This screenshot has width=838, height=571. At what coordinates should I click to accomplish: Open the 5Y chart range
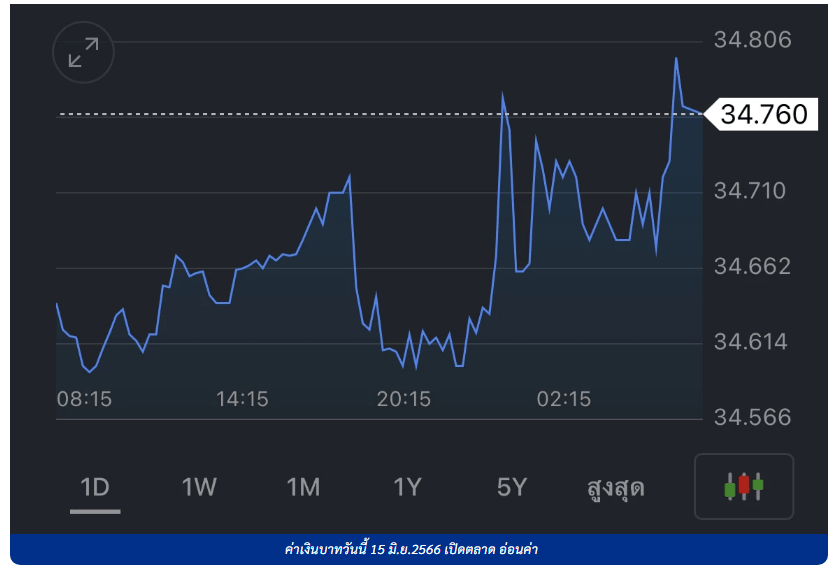pyautogui.click(x=511, y=488)
